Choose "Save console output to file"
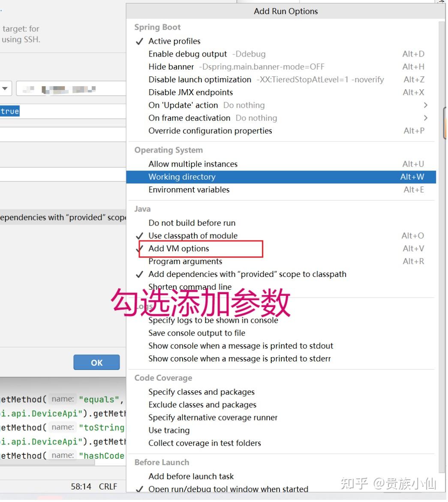448x502 pixels. pyautogui.click(x=196, y=333)
